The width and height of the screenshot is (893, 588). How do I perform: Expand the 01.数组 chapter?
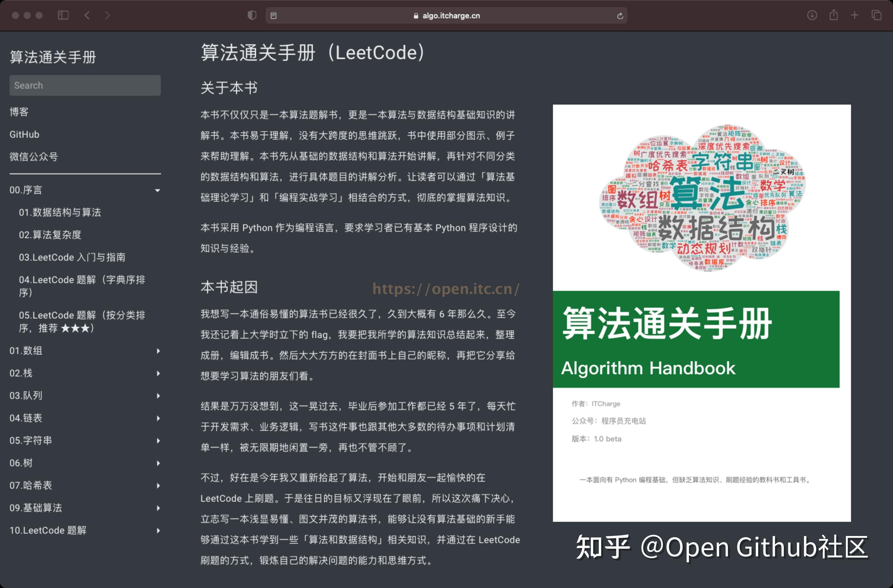point(158,351)
